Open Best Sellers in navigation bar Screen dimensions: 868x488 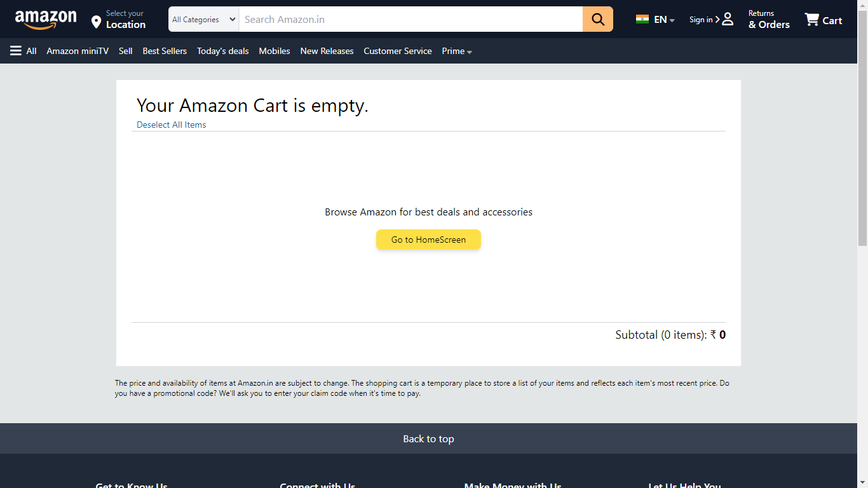pos(165,51)
